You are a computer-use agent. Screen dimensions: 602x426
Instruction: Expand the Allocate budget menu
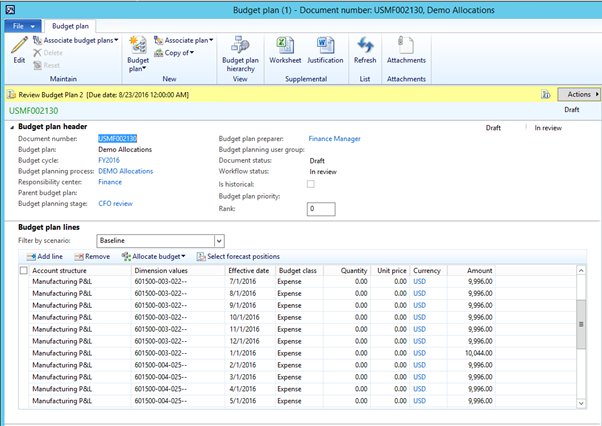coord(156,257)
